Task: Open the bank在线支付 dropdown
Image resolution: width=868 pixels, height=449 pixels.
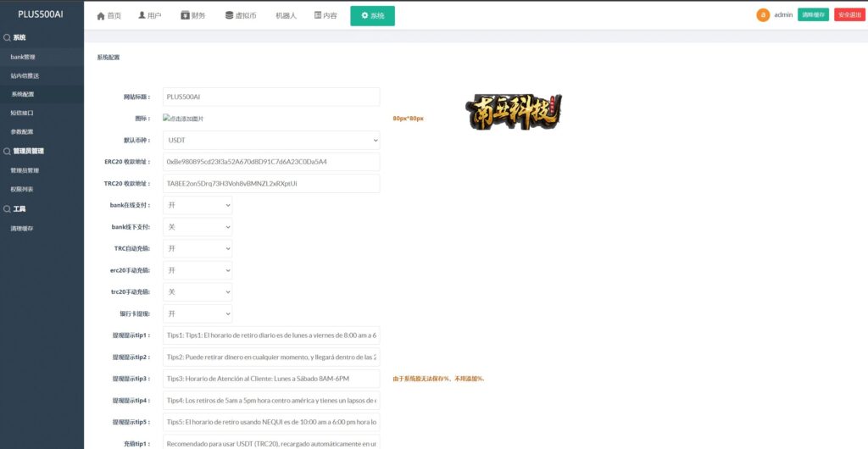Action: 198,205
